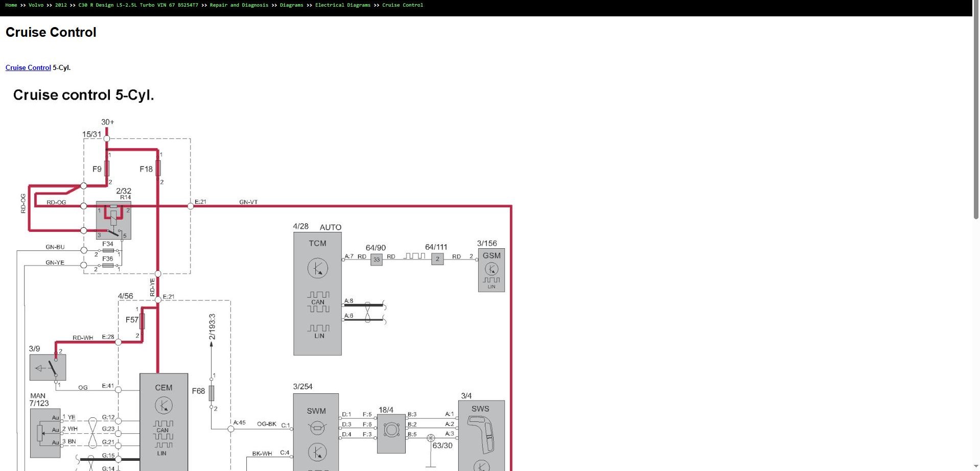
Task: Click the BK-WH wire label
Action: click(262, 454)
